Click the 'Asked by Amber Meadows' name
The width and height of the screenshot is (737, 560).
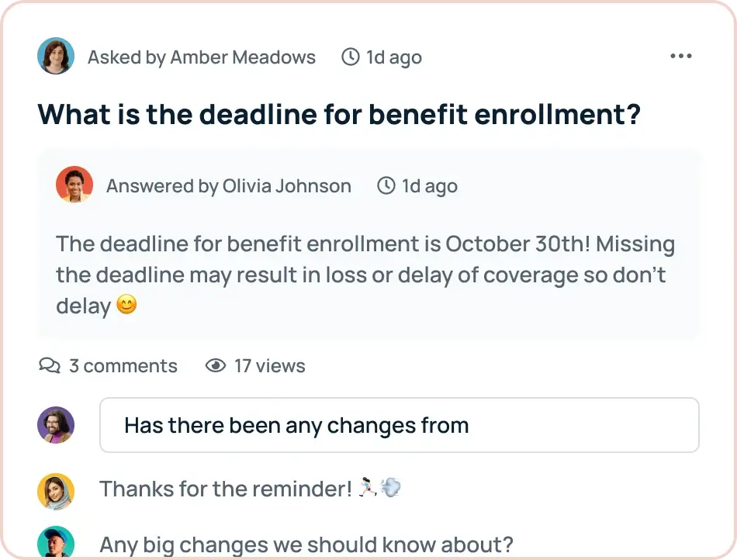(202, 57)
